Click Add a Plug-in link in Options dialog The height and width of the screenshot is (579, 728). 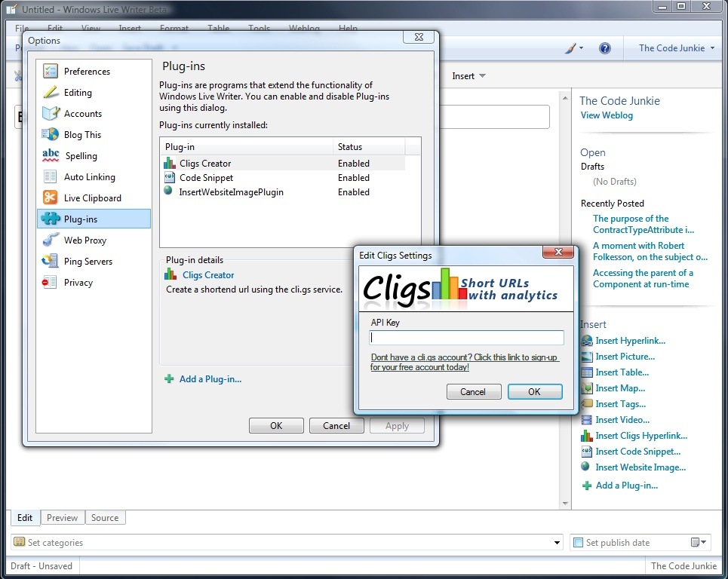coord(210,379)
